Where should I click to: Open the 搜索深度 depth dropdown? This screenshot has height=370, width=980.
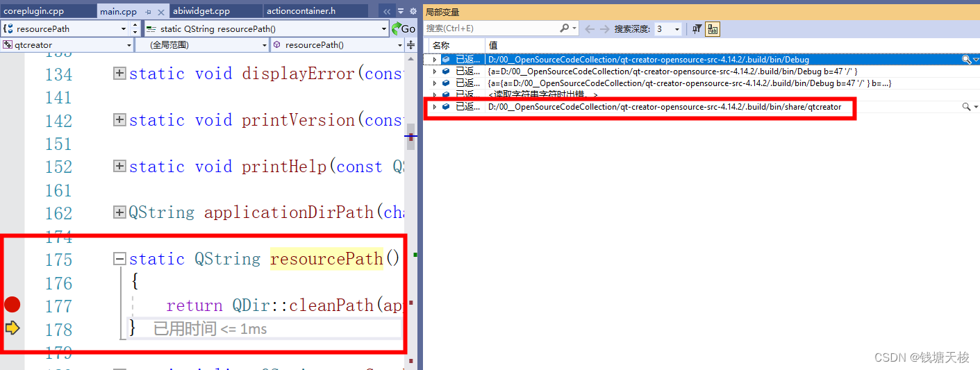[x=668, y=28]
